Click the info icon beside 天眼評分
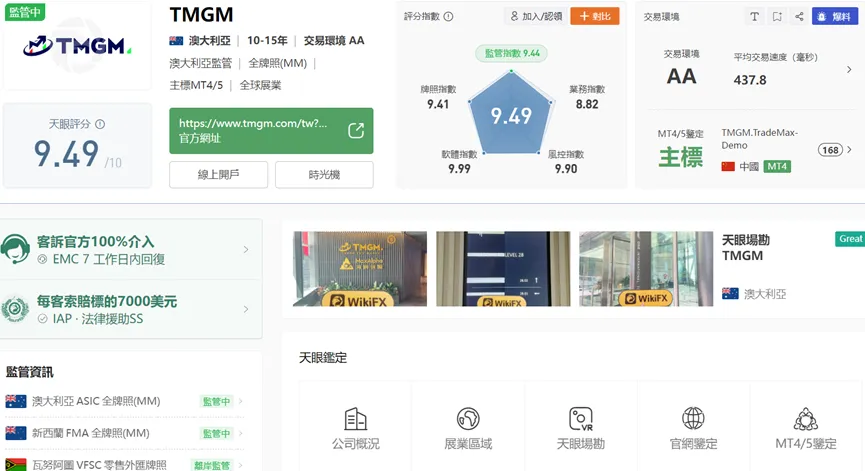 100,124
